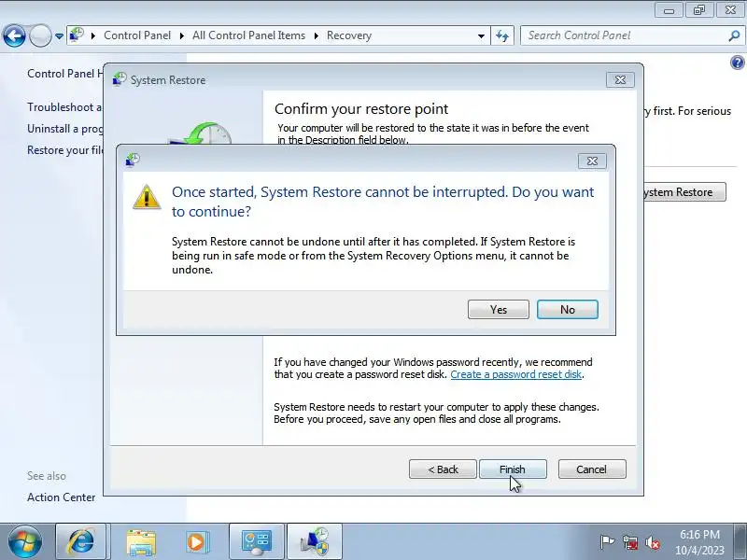Close the System Restore wizard window

click(620, 80)
